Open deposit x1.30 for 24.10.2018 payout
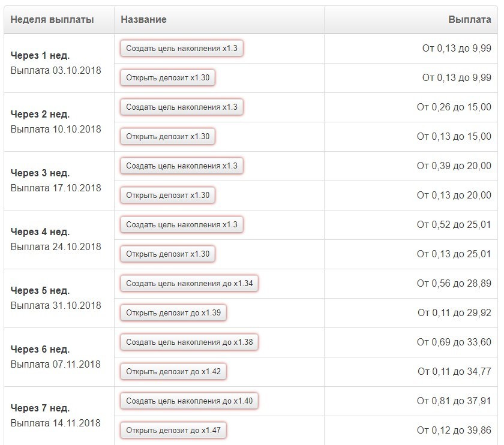 click(x=167, y=254)
